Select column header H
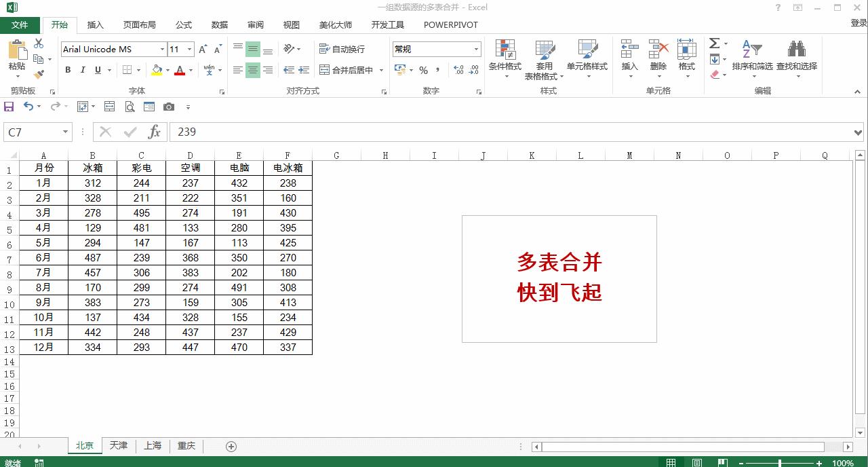The image size is (868, 467). pos(385,155)
